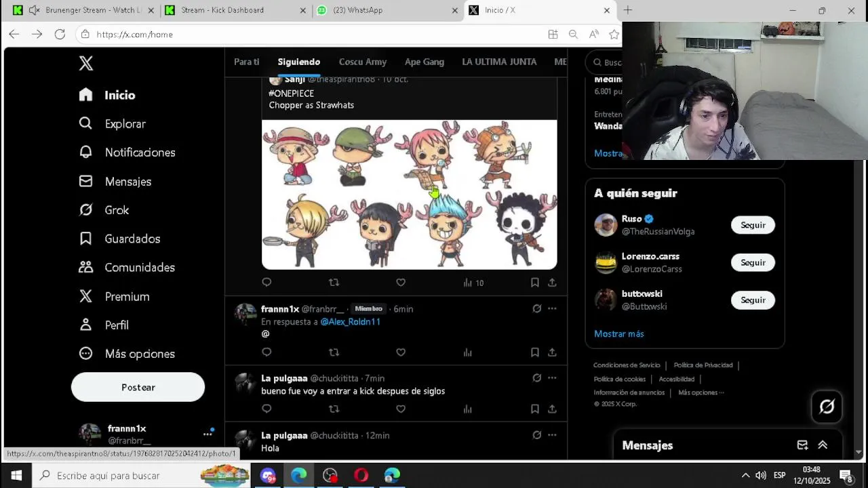This screenshot has height=488, width=868.
Task: View analytics of Chopper Strawhats post
Action: (473, 283)
